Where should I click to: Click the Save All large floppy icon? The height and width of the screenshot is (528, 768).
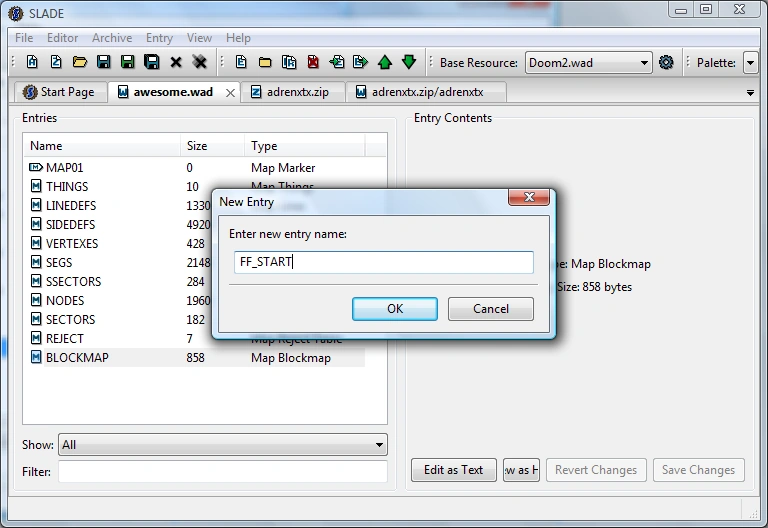(x=152, y=62)
